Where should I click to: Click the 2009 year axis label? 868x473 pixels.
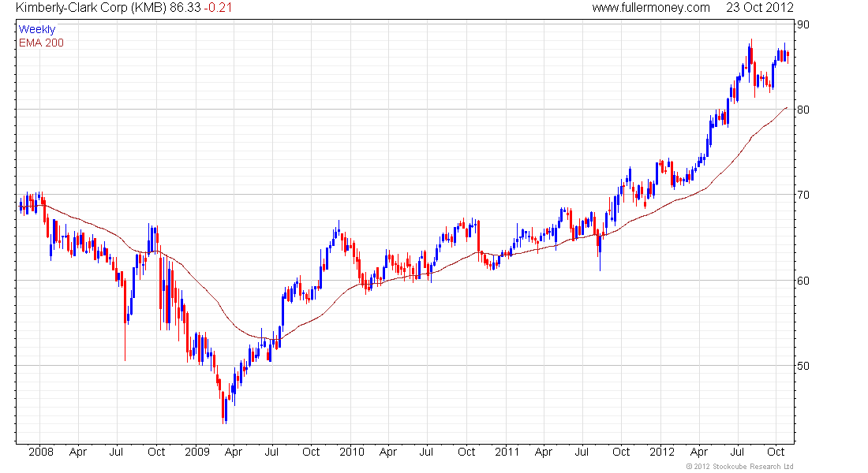click(x=197, y=452)
